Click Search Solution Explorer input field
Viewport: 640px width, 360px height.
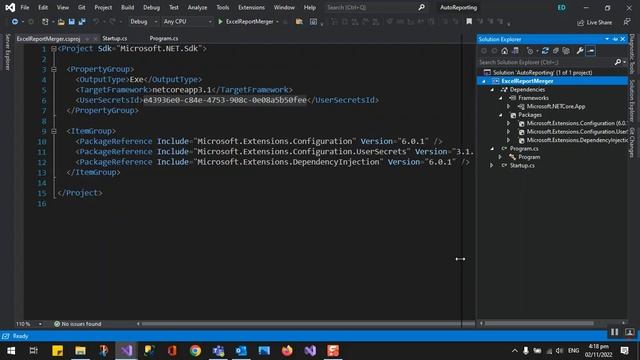point(545,62)
